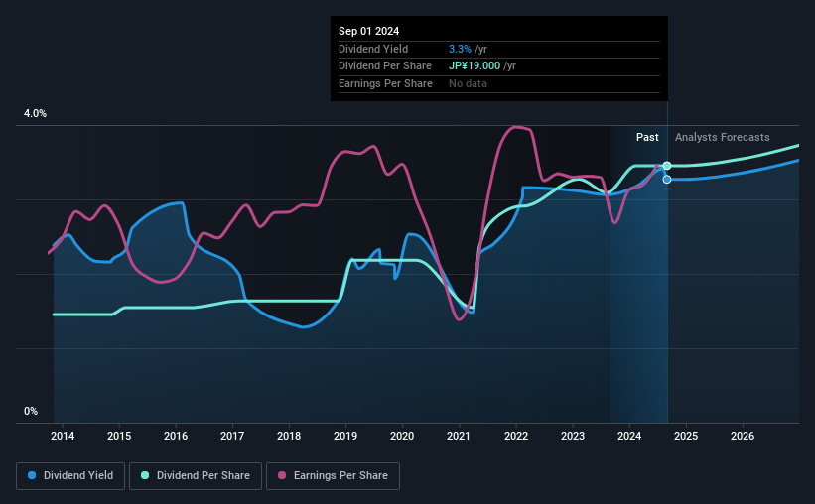This screenshot has width=815, height=504.
Task: Click the 2025 x-axis label
Action: pos(686,436)
